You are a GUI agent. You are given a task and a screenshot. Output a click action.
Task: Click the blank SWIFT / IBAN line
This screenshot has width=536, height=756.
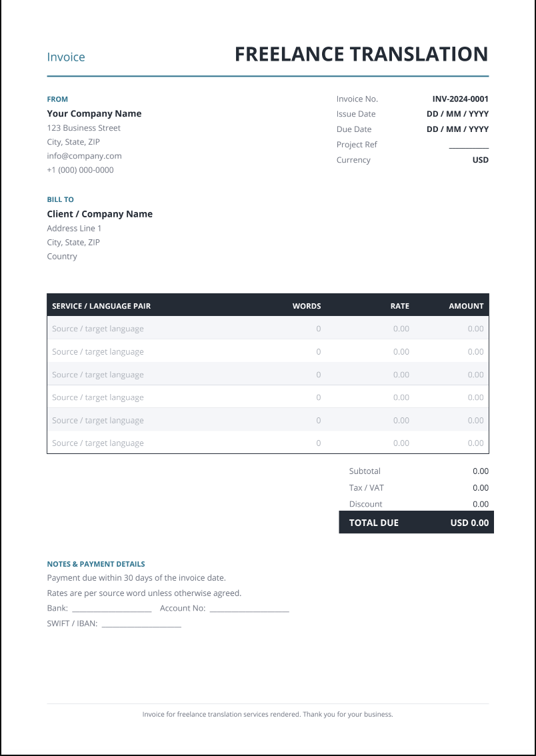(x=142, y=625)
